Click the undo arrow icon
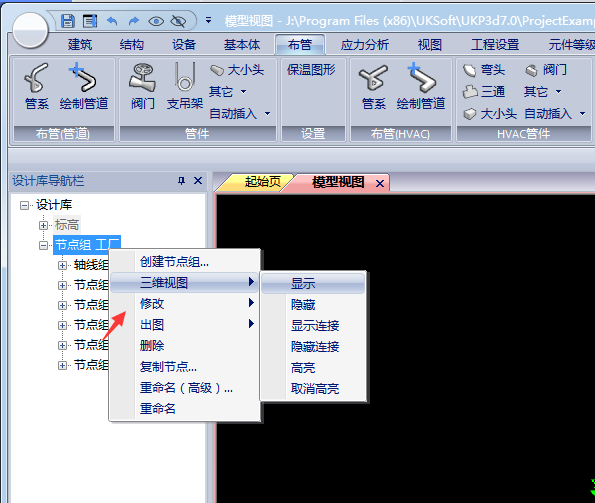 (x=112, y=21)
